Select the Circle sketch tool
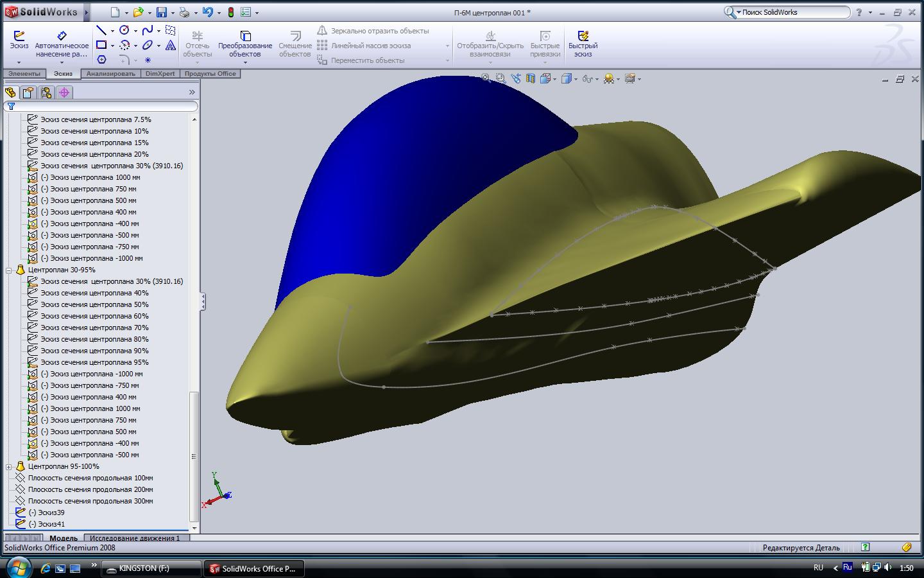The width and height of the screenshot is (924, 578). (x=124, y=30)
